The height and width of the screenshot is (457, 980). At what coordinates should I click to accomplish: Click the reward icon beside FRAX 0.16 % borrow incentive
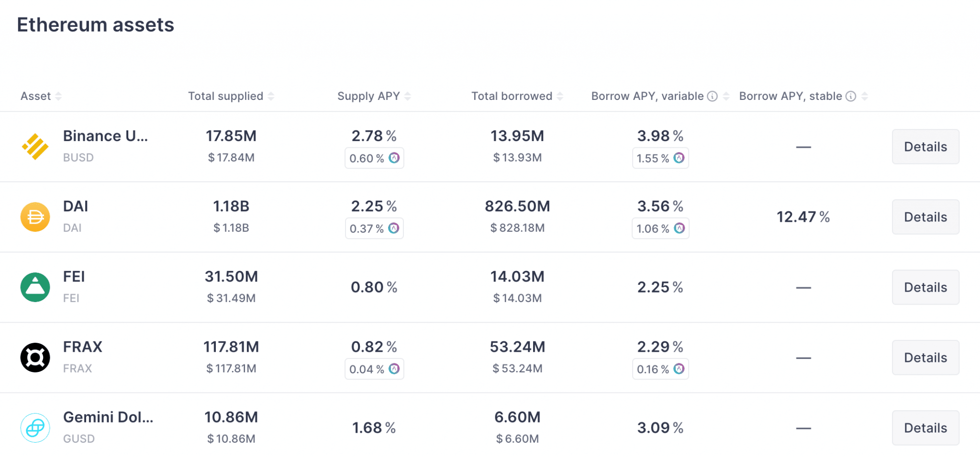pos(679,369)
